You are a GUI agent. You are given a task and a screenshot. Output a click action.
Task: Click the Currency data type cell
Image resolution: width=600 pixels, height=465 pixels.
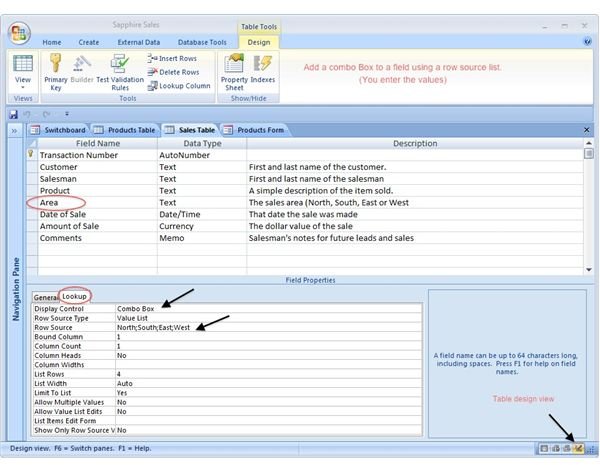click(x=202, y=226)
